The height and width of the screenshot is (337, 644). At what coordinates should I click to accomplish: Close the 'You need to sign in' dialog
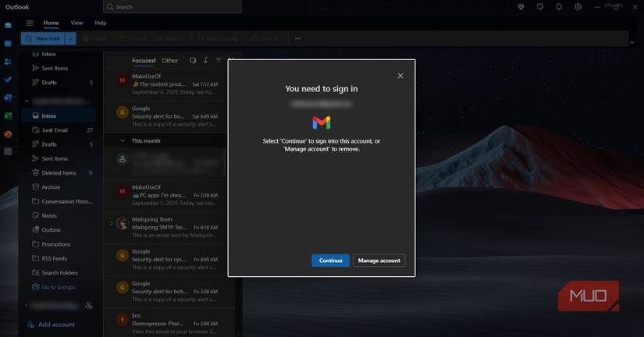tap(400, 76)
